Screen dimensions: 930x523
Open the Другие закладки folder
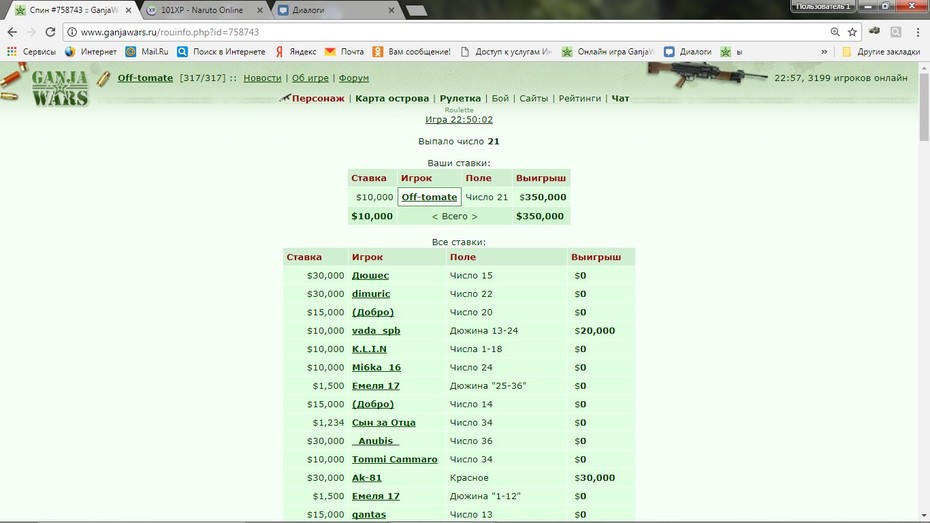coord(881,52)
